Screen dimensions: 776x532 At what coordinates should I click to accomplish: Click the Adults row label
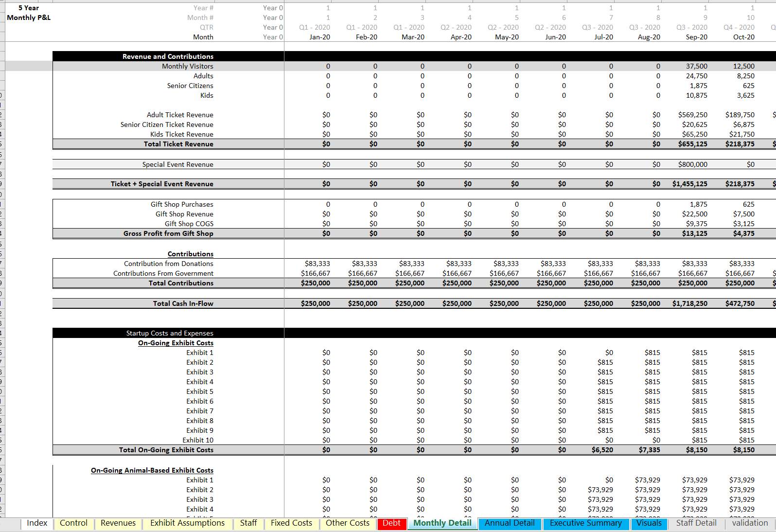coord(203,76)
